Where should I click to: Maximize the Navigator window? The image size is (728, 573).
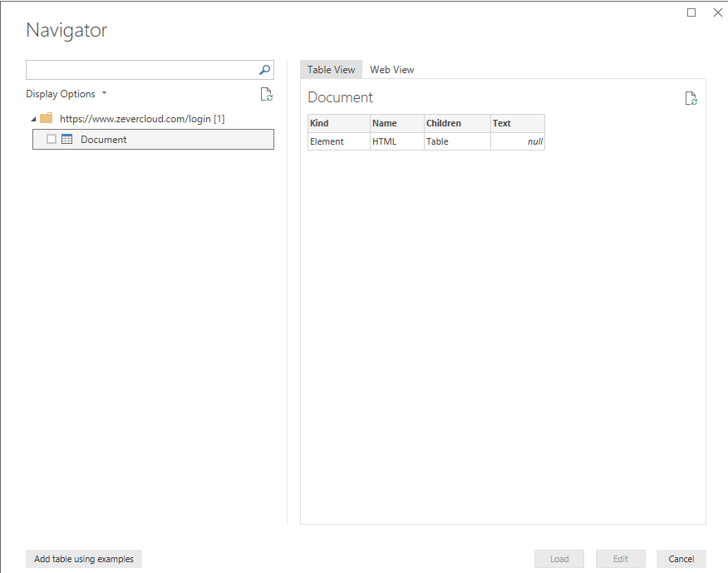[x=691, y=12]
